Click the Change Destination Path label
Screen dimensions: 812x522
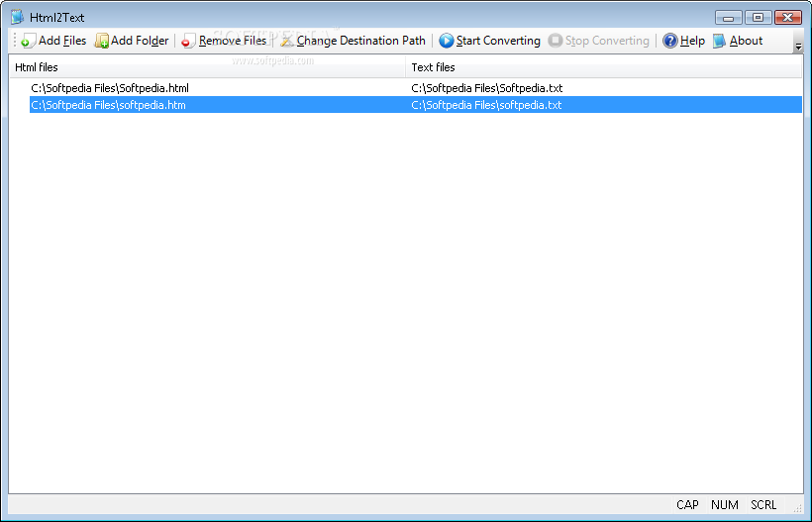pos(361,41)
